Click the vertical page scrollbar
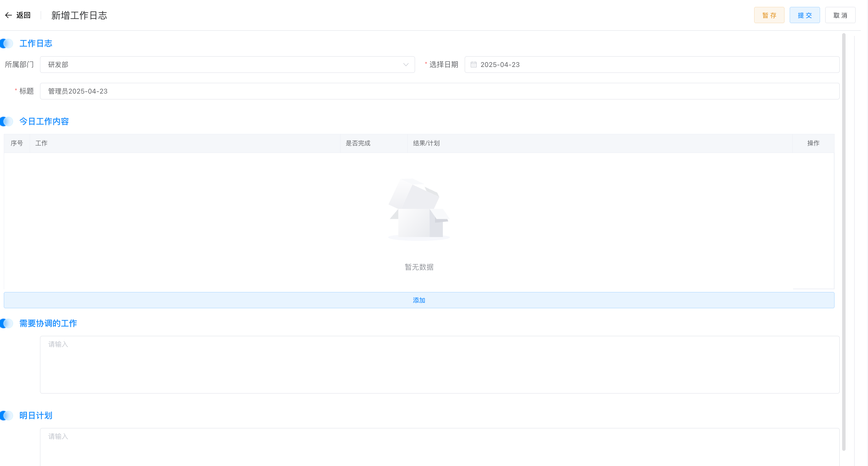 click(x=844, y=242)
